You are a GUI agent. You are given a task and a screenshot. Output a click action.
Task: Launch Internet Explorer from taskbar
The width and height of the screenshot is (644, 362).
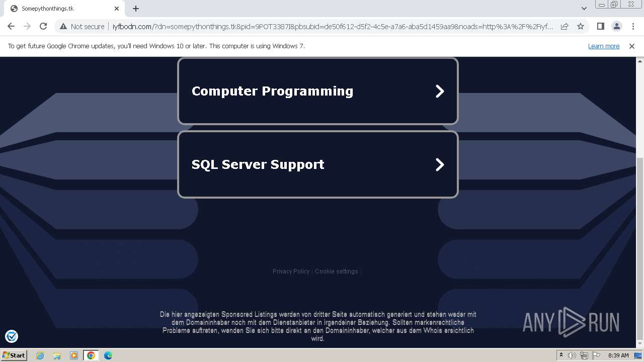(x=40, y=355)
